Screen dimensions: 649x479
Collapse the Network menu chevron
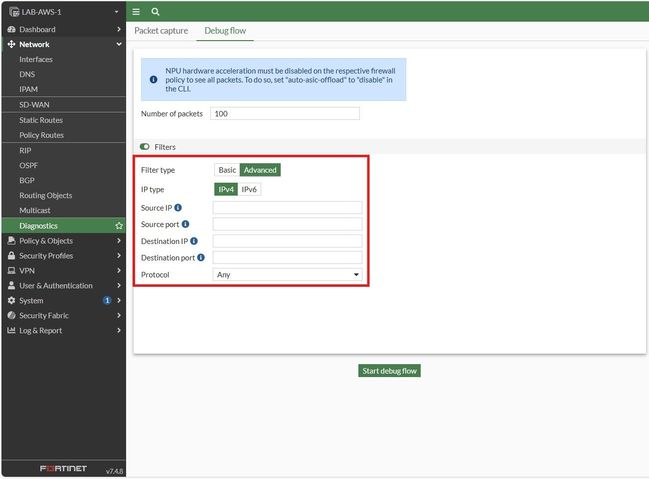point(119,44)
